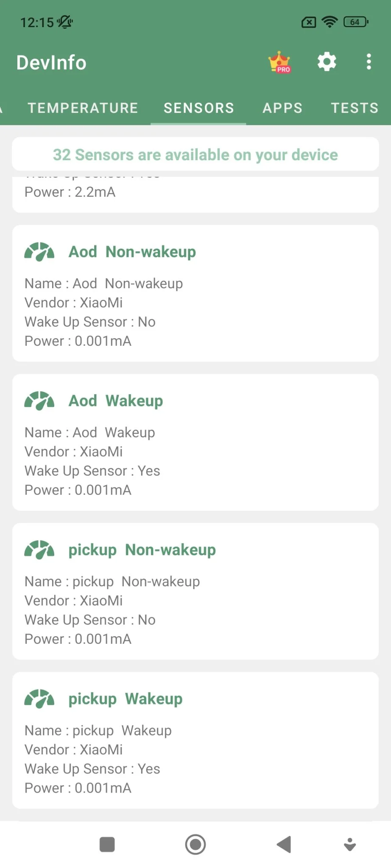
Task: Tap the Aod Non-wakeup sensor gauge icon
Action: pyautogui.click(x=39, y=252)
